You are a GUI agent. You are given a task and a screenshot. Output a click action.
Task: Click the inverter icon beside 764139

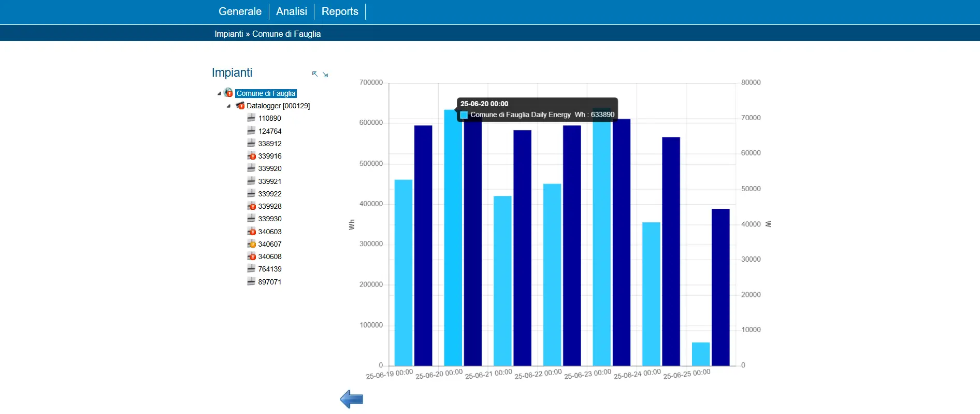(x=251, y=269)
